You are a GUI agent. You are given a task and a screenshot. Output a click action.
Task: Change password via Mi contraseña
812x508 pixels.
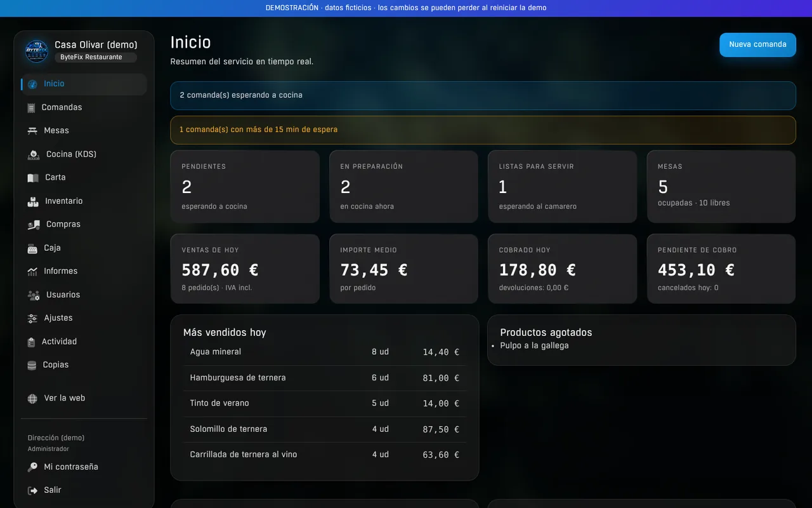pos(84,467)
